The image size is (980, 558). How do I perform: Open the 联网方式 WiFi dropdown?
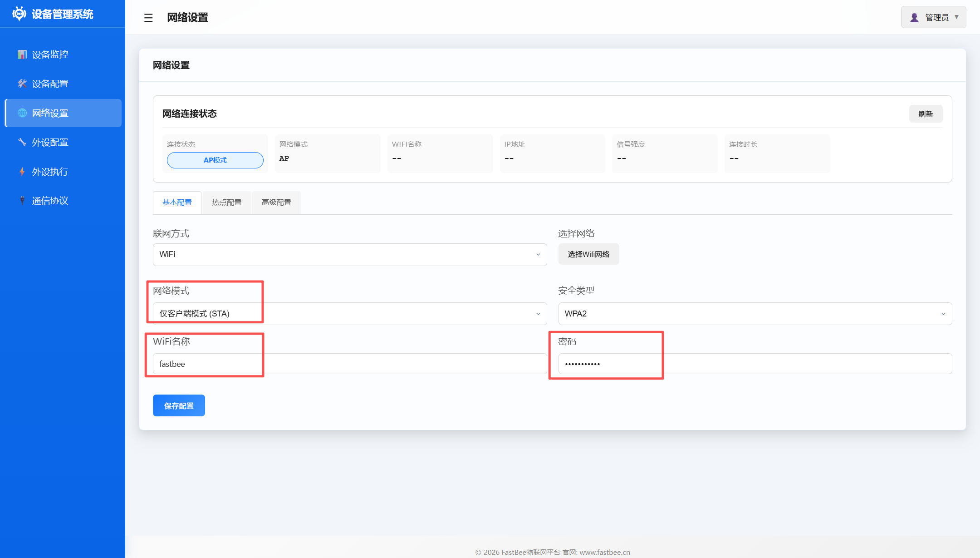(x=350, y=255)
